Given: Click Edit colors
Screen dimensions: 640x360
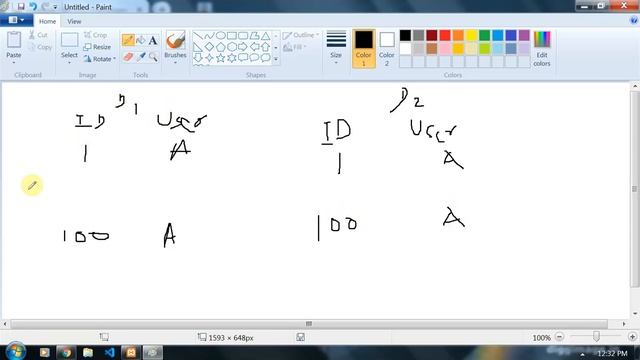Looking at the screenshot, I should (542, 48).
